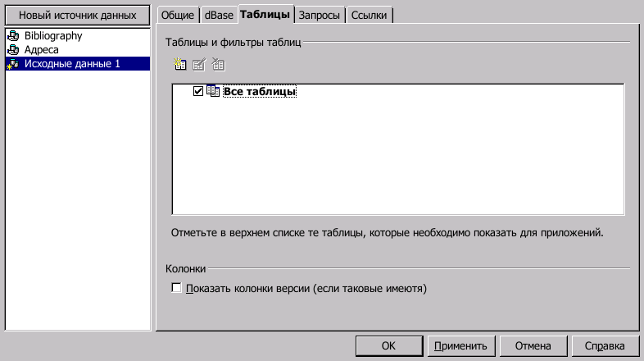
Task: Click the New table design icon
Action: (x=180, y=64)
